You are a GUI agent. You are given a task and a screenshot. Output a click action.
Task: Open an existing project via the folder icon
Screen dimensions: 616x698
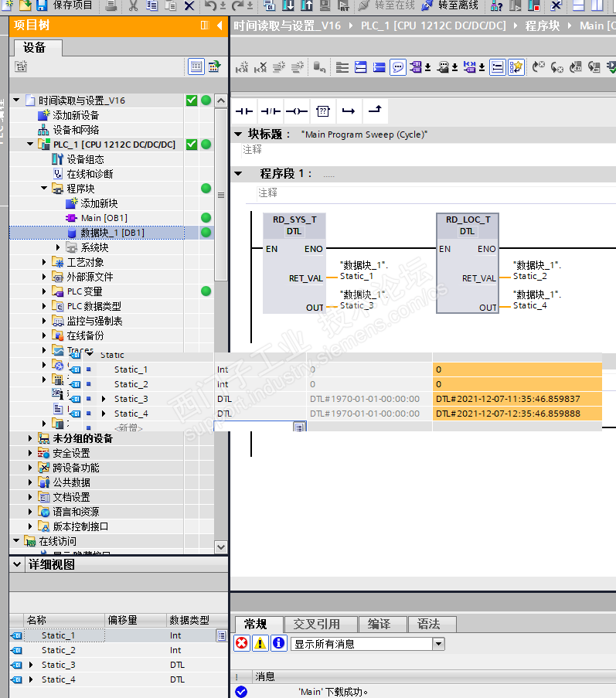coord(26,5)
